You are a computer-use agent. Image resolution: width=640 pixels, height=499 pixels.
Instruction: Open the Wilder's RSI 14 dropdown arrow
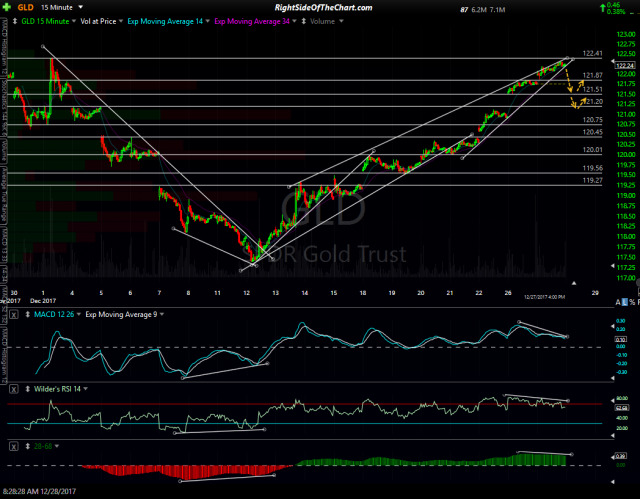[x=85, y=389]
